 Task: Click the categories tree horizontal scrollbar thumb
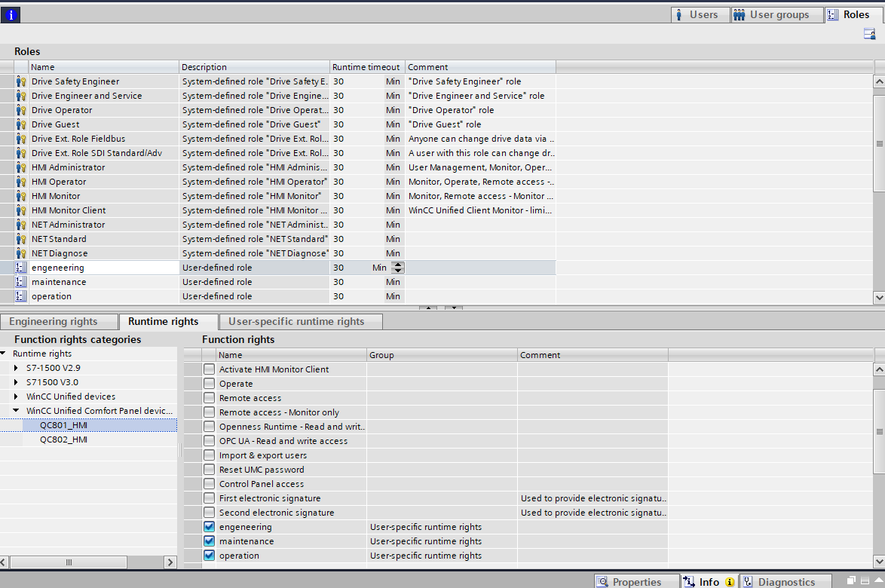click(69, 562)
